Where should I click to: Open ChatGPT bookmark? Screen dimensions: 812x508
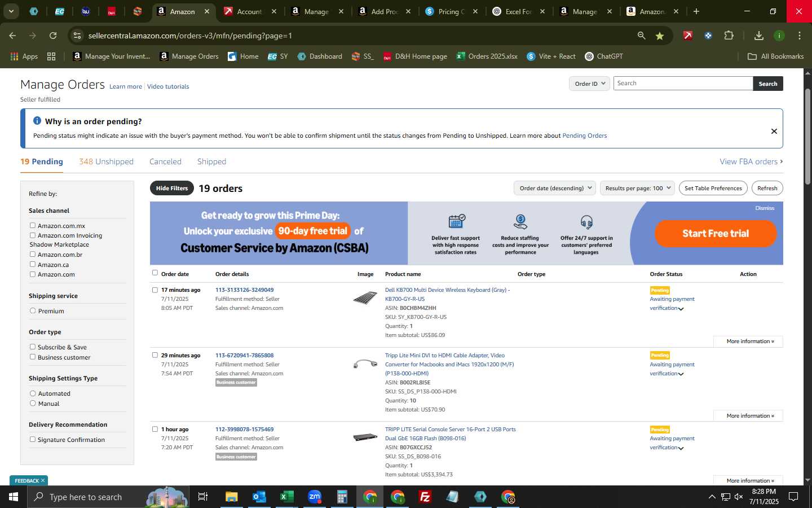604,56
